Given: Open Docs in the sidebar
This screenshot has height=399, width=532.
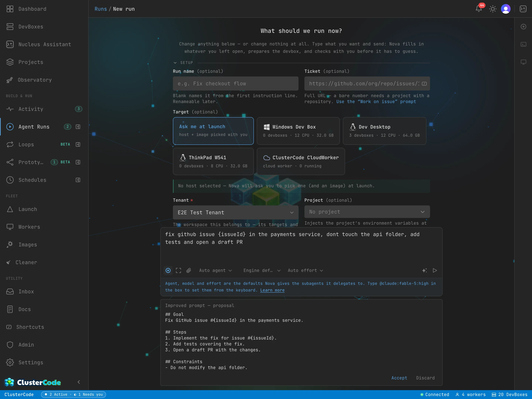Looking at the screenshot, I should [x=44, y=309].
